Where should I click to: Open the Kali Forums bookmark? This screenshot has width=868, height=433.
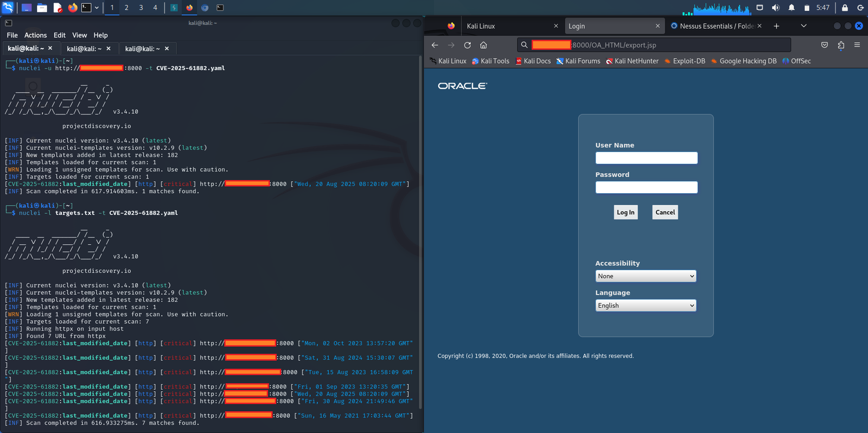pos(578,61)
